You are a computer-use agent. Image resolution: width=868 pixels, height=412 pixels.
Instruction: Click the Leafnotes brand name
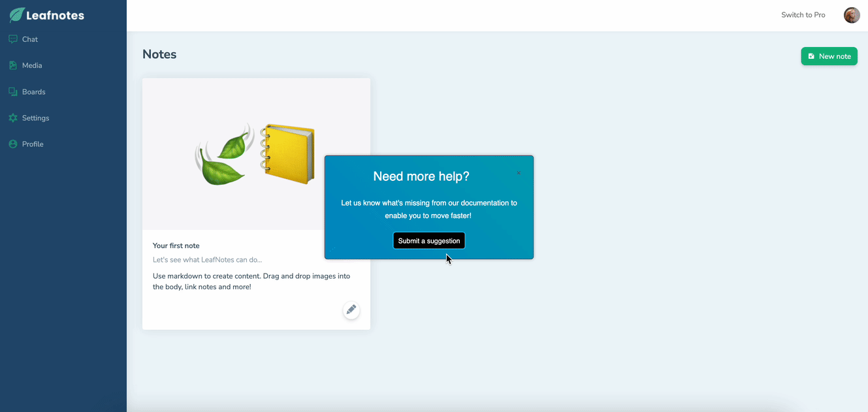tap(55, 16)
